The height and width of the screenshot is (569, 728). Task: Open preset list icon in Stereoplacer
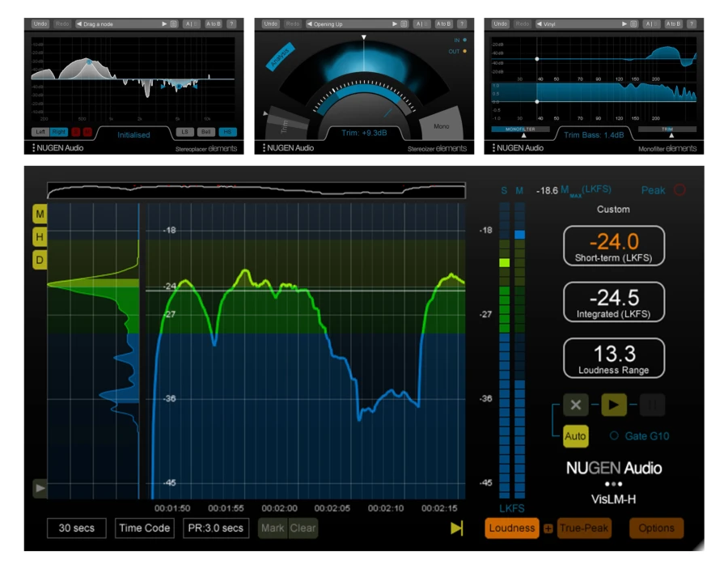click(x=174, y=23)
